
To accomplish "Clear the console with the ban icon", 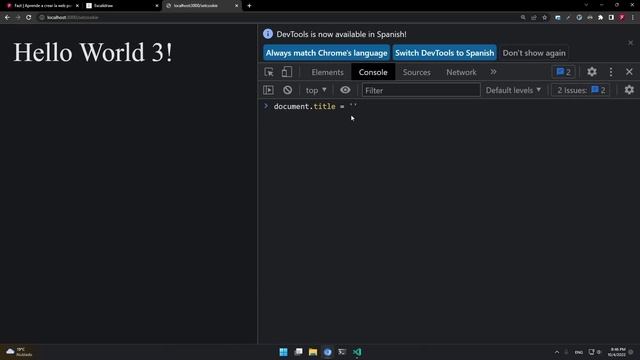I will 287,90.
